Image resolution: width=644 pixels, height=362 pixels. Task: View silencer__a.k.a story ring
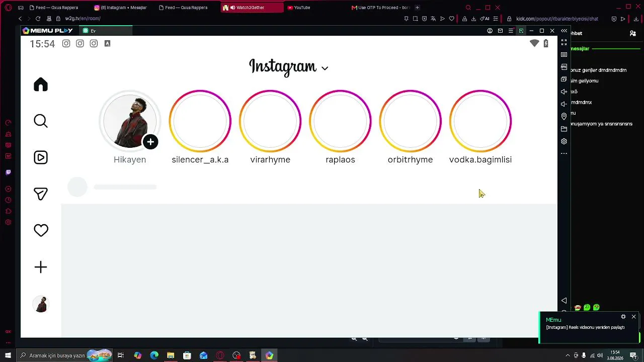point(200,121)
